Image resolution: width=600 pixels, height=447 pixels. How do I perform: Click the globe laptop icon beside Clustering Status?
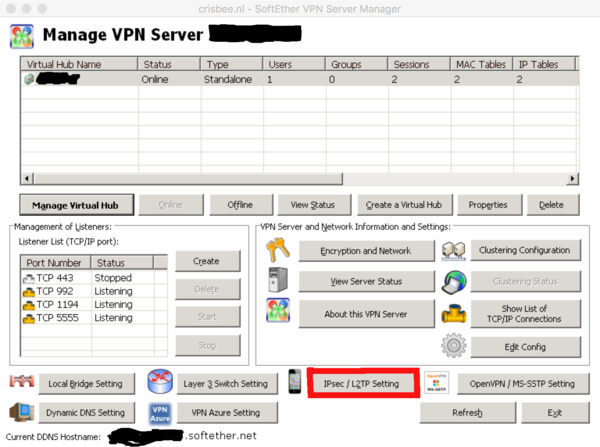(454, 282)
